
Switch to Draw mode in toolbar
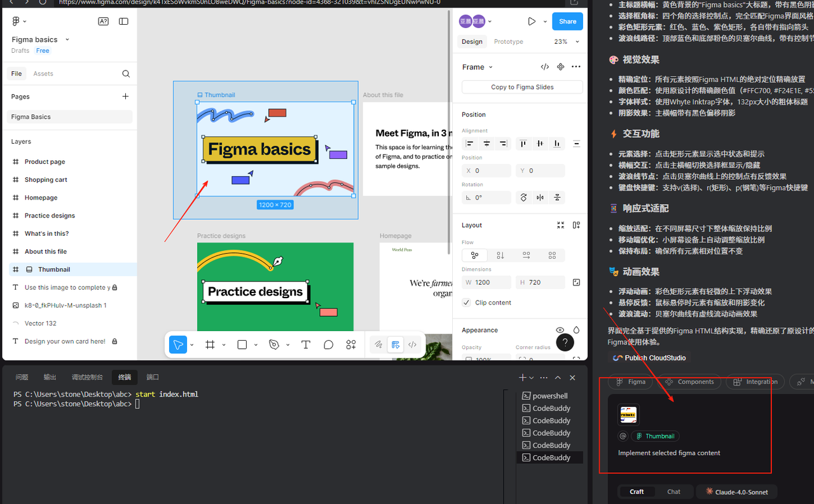pyautogui.click(x=378, y=344)
